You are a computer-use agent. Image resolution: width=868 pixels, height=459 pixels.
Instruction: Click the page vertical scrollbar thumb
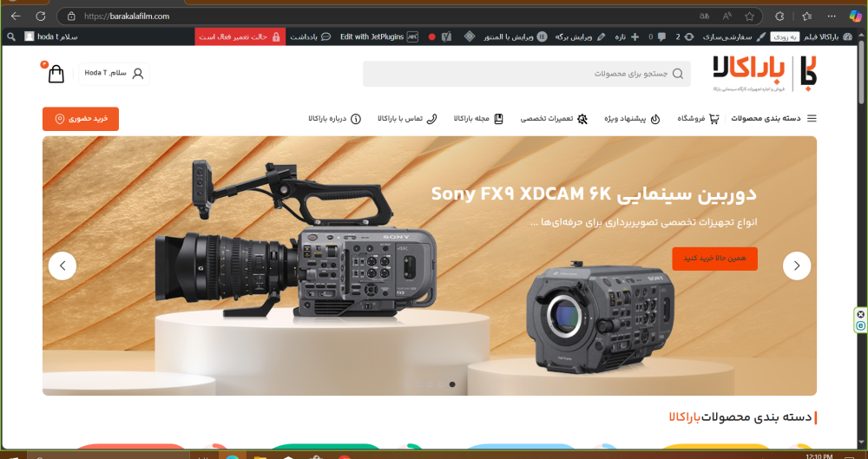coord(862,75)
